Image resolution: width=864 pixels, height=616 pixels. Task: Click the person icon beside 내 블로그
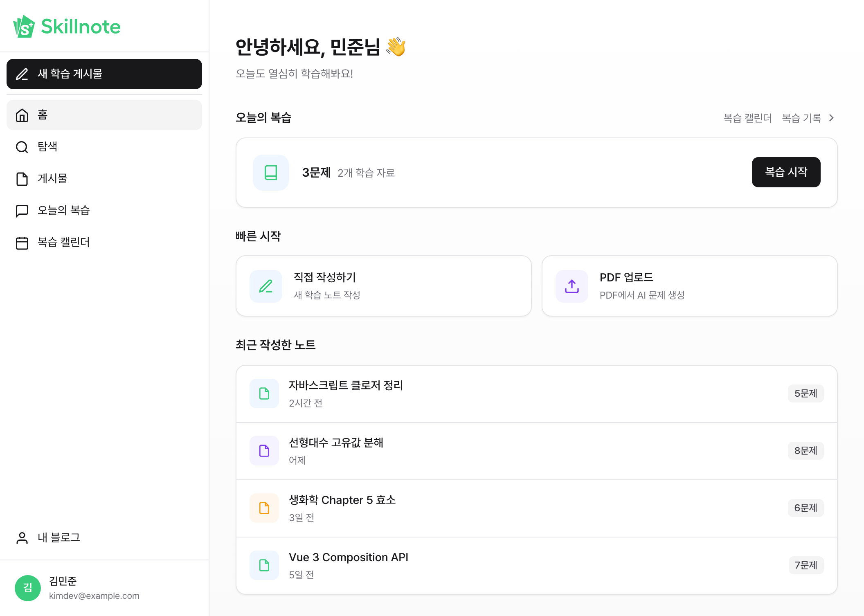pos(22,538)
